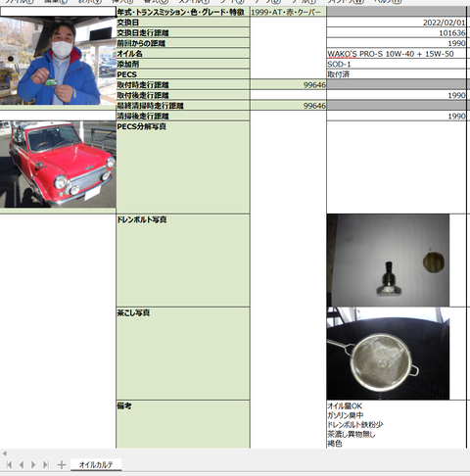Click the 取付時走行距離 label cell
This screenshot has width=470, height=476.
click(183, 85)
